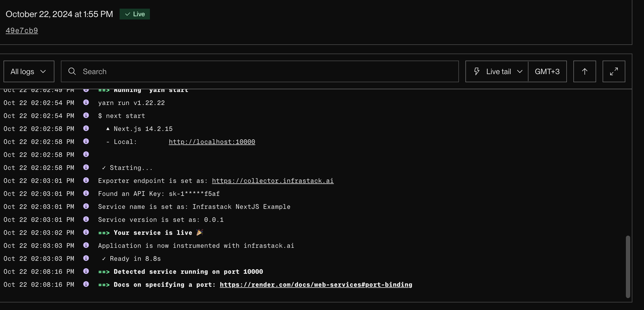Expand logs view to fullscreen
Image resolution: width=644 pixels, height=310 pixels.
614,71
